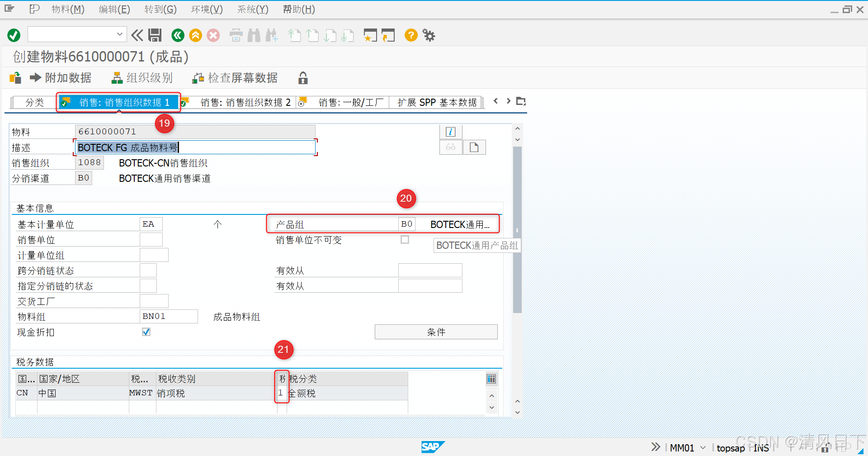
Task: Open the 物料(M) menu
Action: pyautogui.click(x=68, y=9)
